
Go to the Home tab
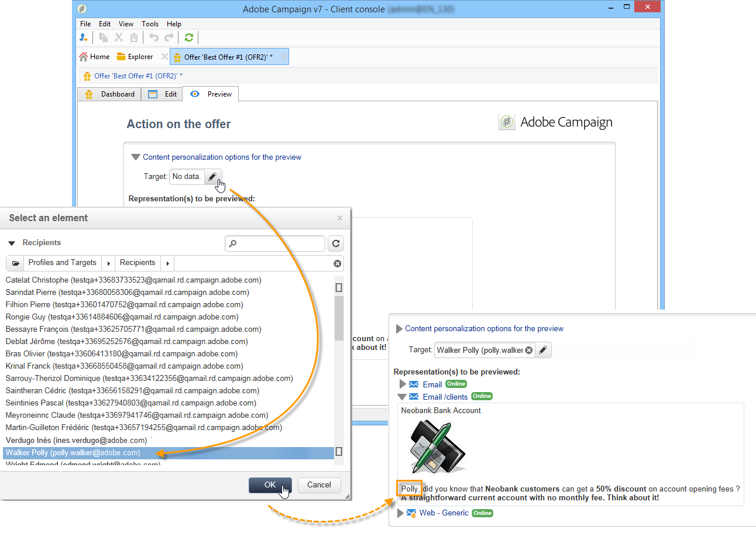94,57
